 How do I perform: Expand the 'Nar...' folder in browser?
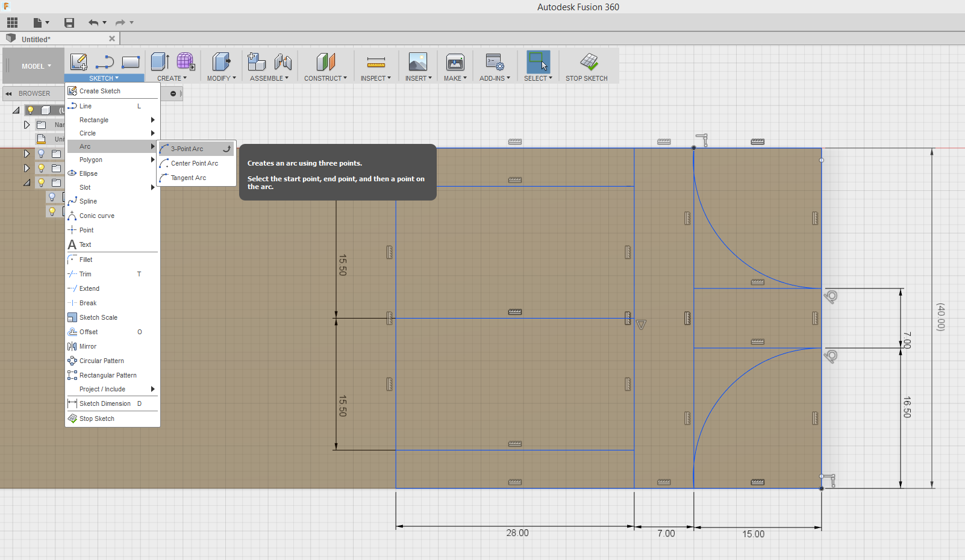tap(27, 125)
